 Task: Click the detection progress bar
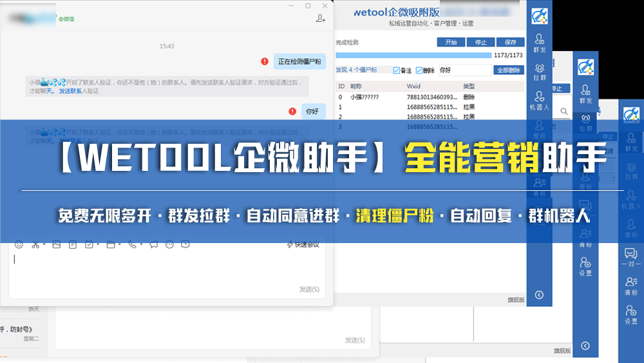pos(412,55)
